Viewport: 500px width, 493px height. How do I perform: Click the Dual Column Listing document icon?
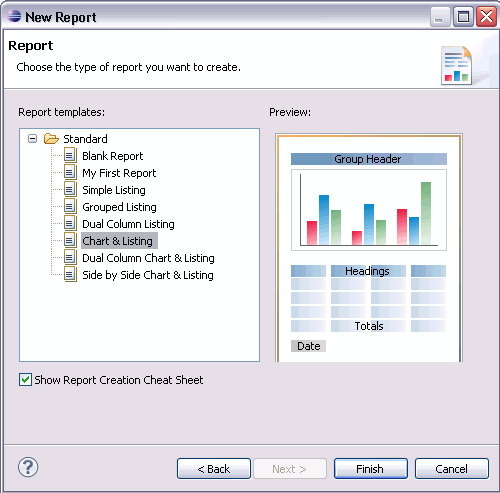tap(70, 223)
